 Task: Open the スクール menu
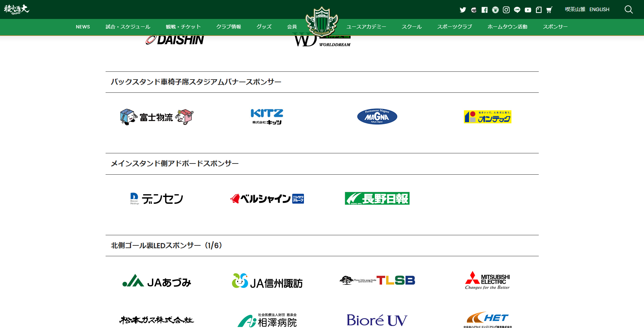click(412, 27)
